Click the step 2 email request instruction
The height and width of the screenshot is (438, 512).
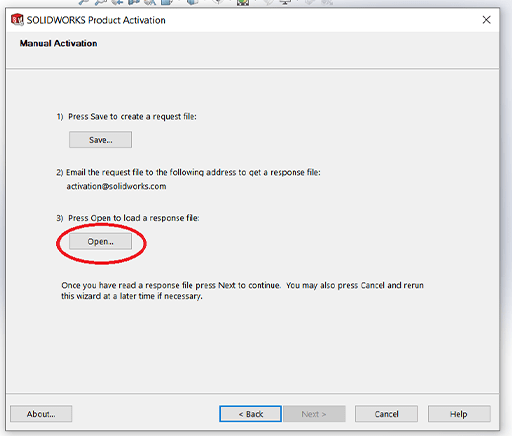[x=188, y=172]
